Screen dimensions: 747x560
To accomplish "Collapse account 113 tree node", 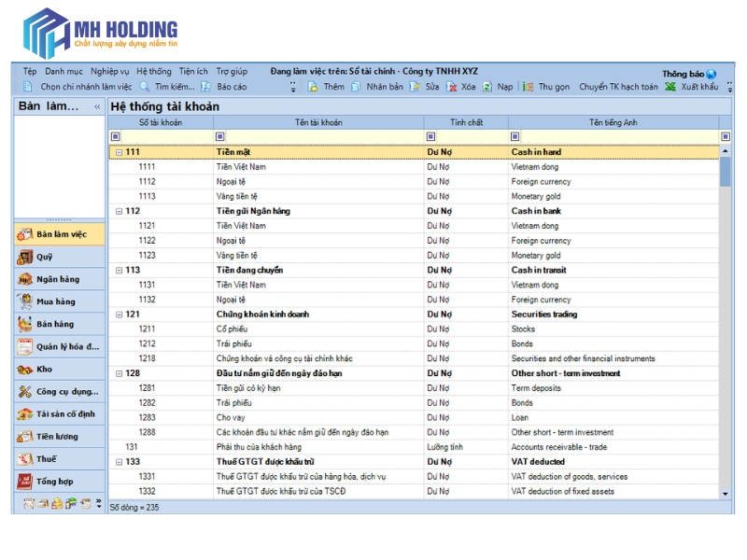I will 120,271.
